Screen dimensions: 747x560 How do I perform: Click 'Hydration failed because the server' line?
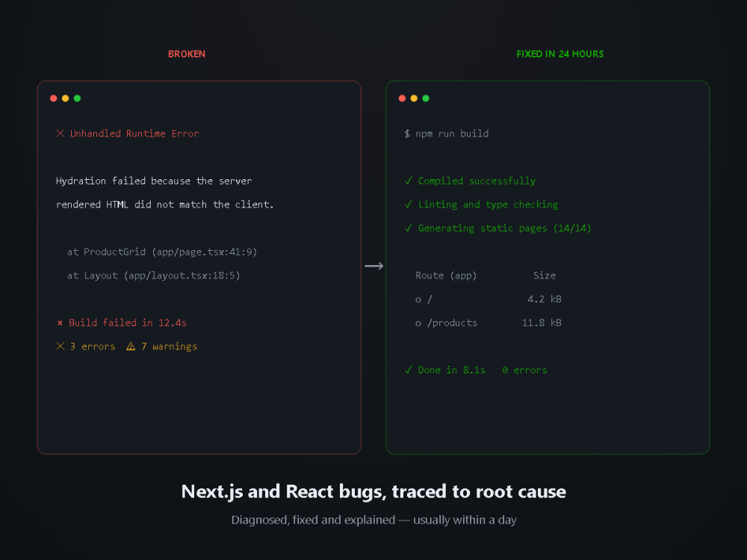[154, 181]
